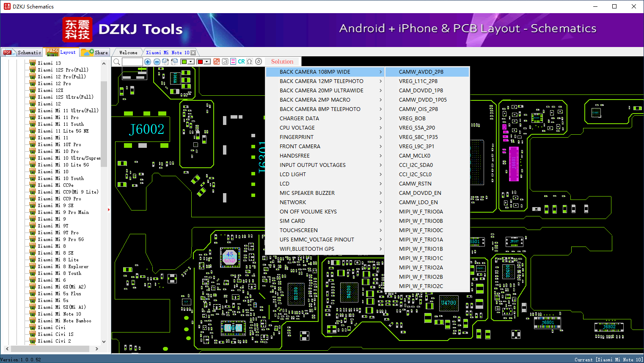Click the PADS icon beside Xiaomi Mi 6
Screen dimensions: 644x363
(x=33, y=280)
